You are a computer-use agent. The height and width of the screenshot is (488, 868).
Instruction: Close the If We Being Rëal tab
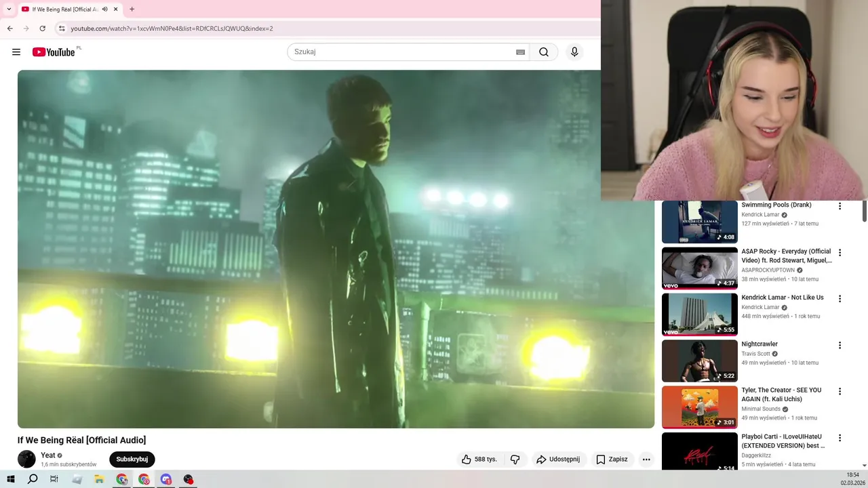click(117, 9)
